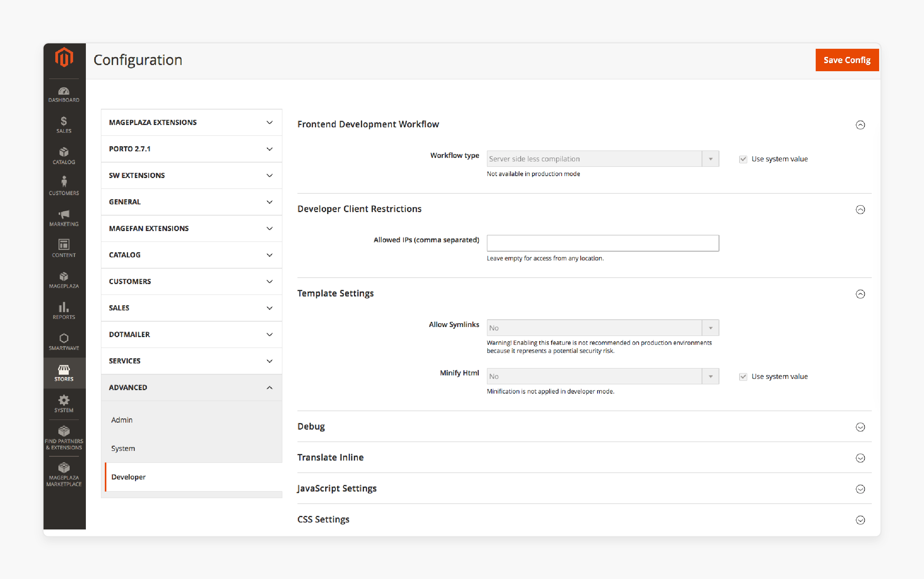Open the Allow Symlinks dropdown
This screenshot has height=579, width=924.
click(x=603, y=328)
